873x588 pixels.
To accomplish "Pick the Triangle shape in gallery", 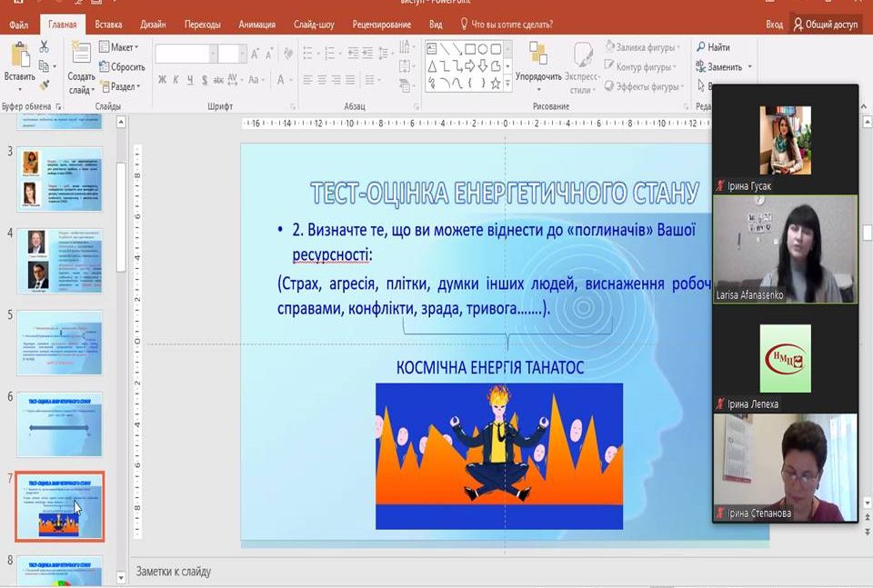I will pyautogui.click(x=431, y=66).
